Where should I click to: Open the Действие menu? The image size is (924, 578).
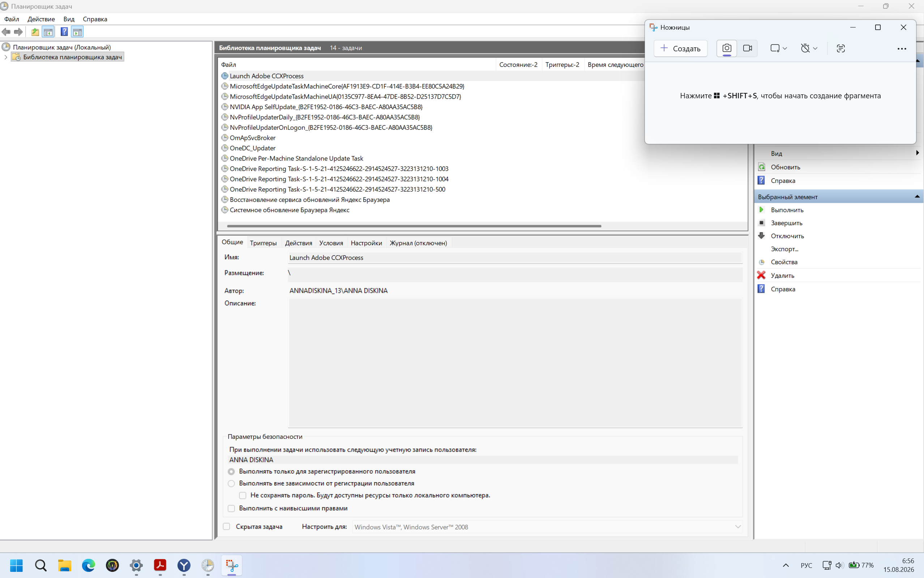tap(41, 19)
